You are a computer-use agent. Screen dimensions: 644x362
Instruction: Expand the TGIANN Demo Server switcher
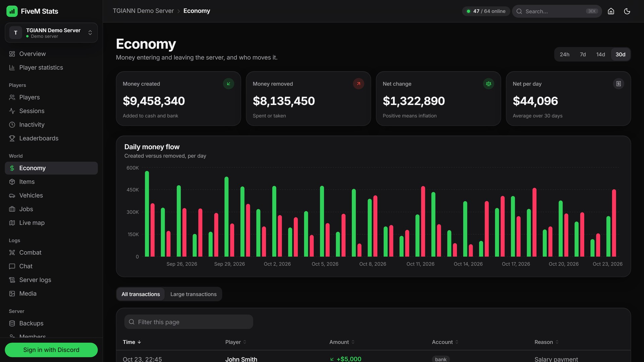pyautogui.click(x=51, y=33)
